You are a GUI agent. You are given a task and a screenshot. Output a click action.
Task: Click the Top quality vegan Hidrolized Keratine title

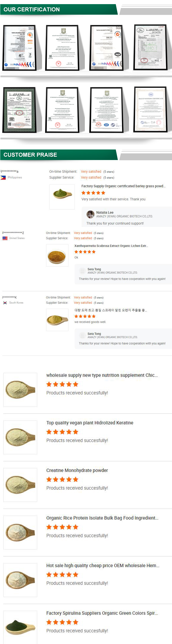pos(89,423)
